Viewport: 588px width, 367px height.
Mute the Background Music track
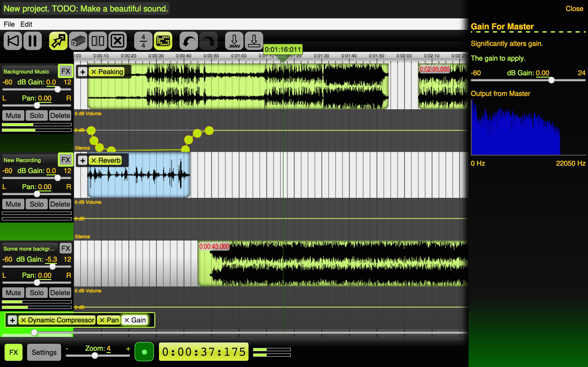[x=13, y=115]
